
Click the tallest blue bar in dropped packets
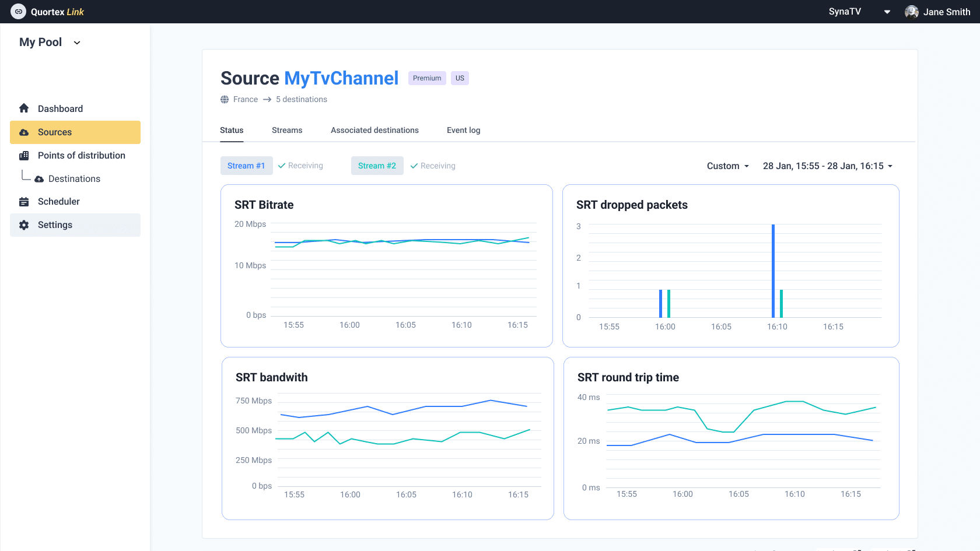[x=773, y=271]
